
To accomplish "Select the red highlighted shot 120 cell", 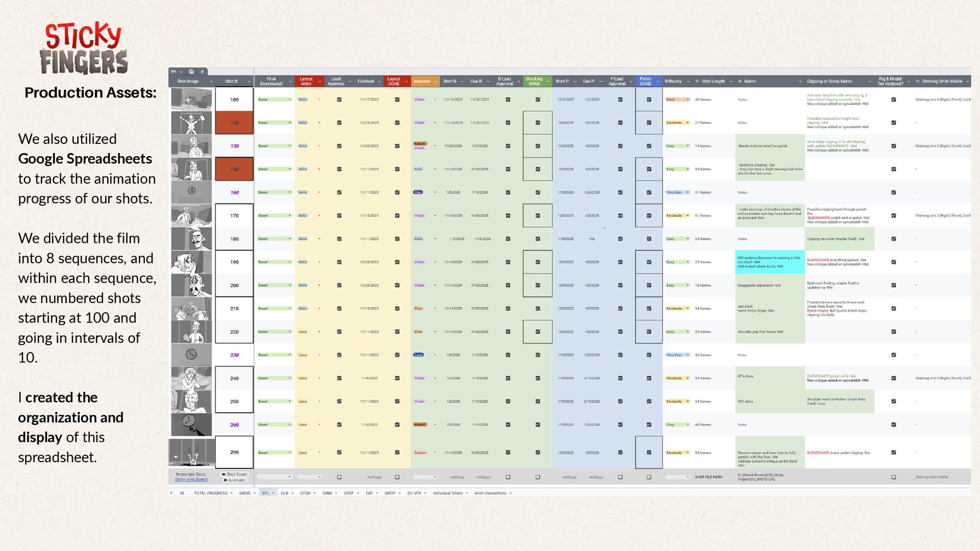I will pyautogui.click(x=234, y=123).
